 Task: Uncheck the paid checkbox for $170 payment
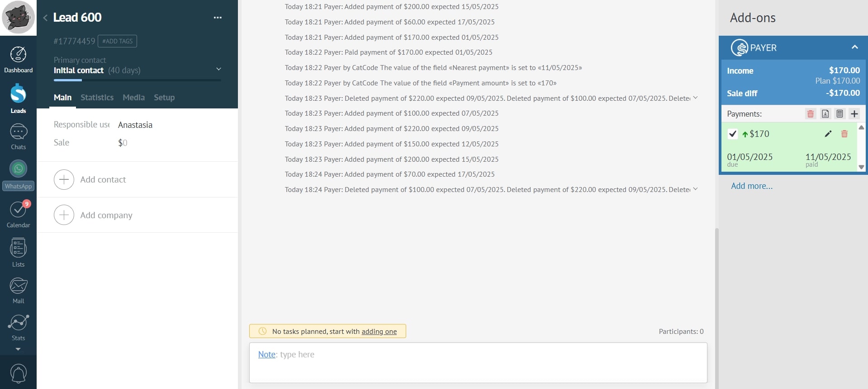coord(733,134)
